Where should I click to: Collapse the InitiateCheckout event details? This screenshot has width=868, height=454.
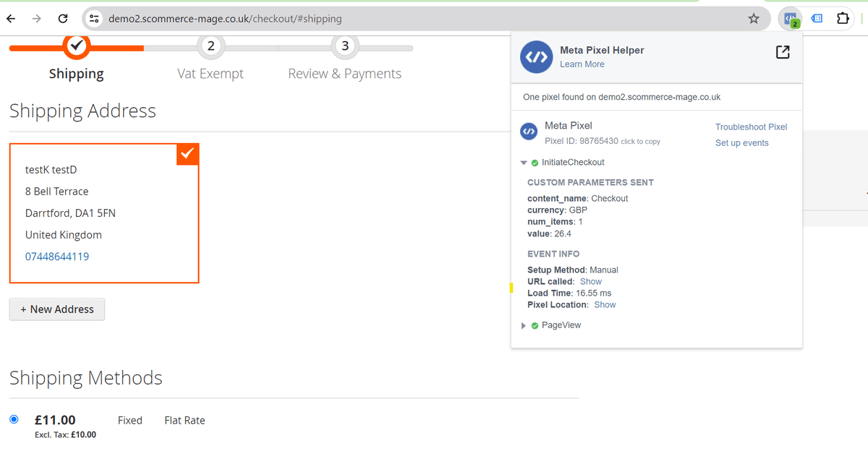524,163
